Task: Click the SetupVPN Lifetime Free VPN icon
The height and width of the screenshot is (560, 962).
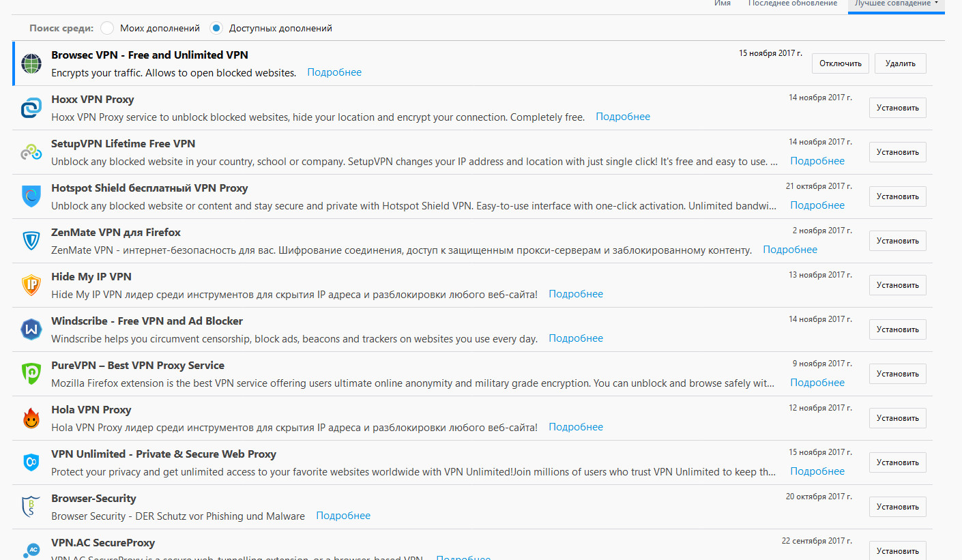Action: point(31,152)
